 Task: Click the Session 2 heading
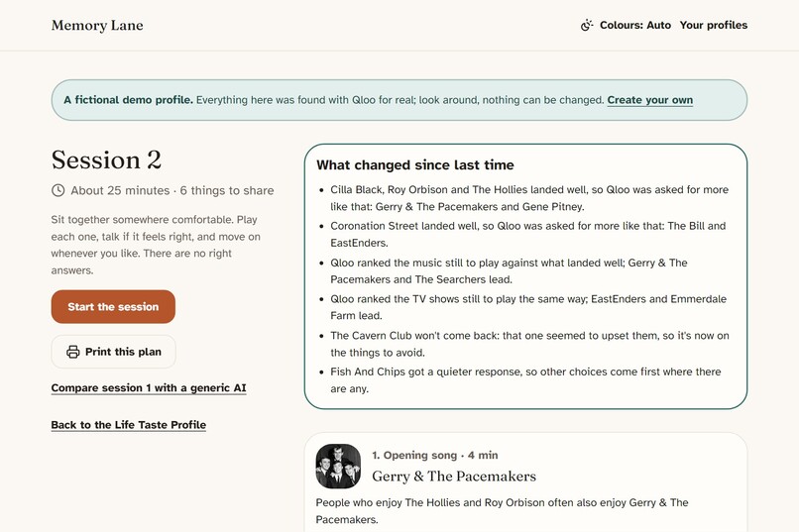tap(106, 160)
